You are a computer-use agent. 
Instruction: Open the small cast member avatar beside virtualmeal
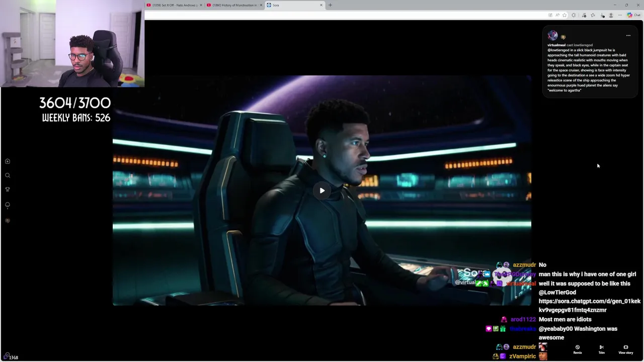(x=563, y=37)
